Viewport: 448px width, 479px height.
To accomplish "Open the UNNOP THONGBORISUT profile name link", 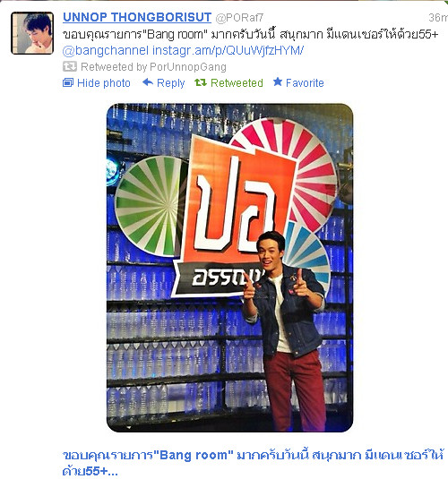I will pos(137,17).
